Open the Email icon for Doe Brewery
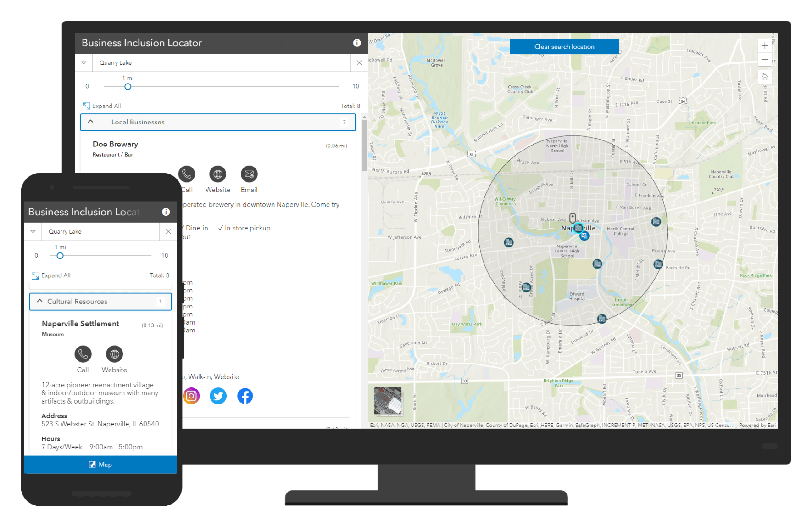 [249, 174]
